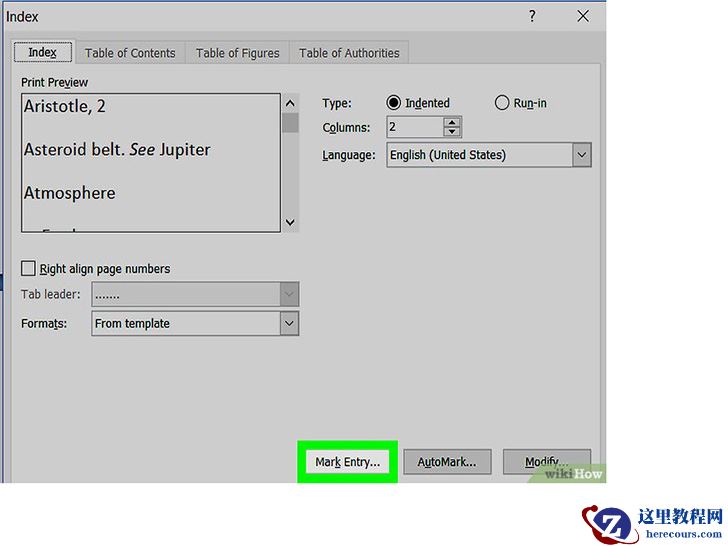Open Table of Authorities tab
This screenshot has height=546, width=728.
[x=349, y=53]
